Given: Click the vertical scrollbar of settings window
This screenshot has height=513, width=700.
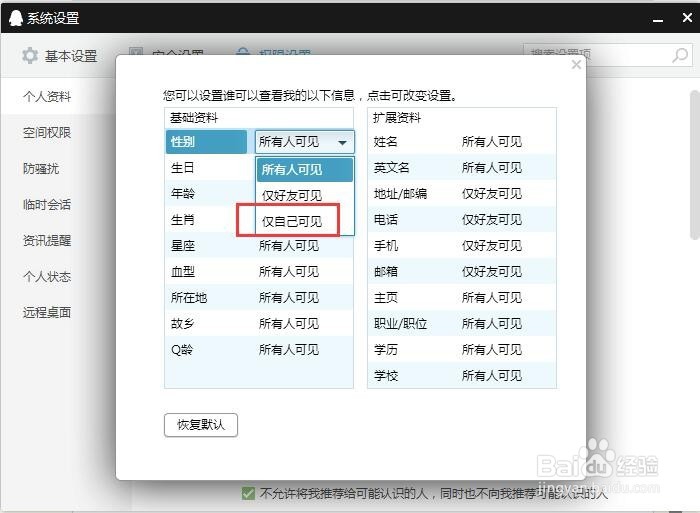Looking at the screenshot, I should click(695, 165).
